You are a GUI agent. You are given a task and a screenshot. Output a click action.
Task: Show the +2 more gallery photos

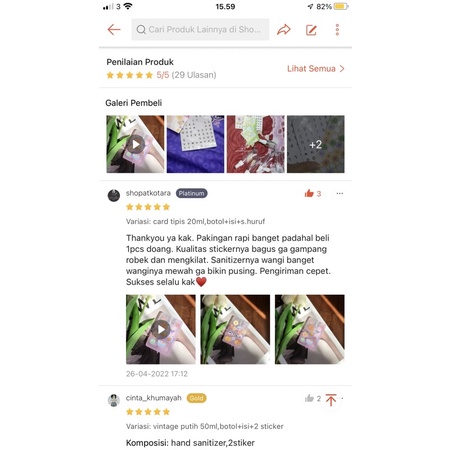[x=316, y=144]
